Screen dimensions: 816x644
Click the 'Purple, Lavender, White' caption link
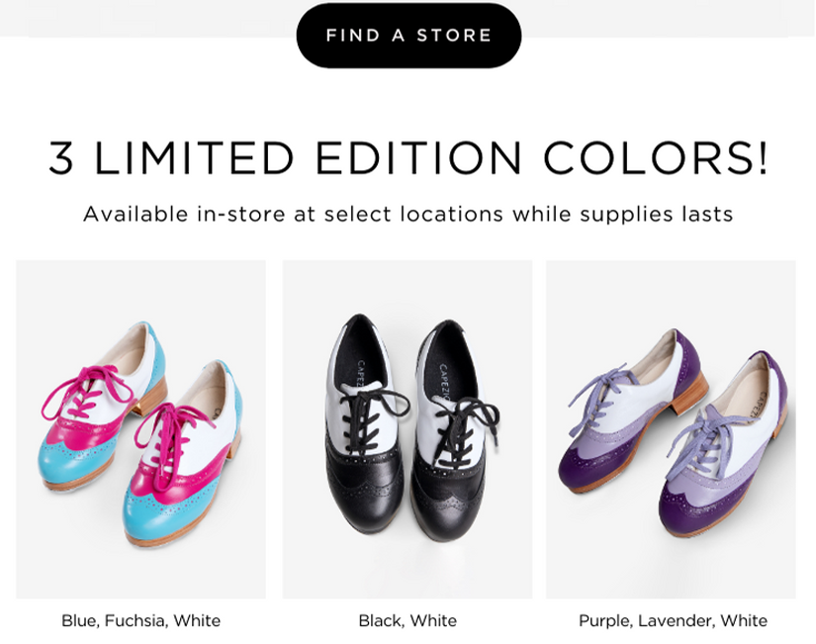(x=673, y=622)
